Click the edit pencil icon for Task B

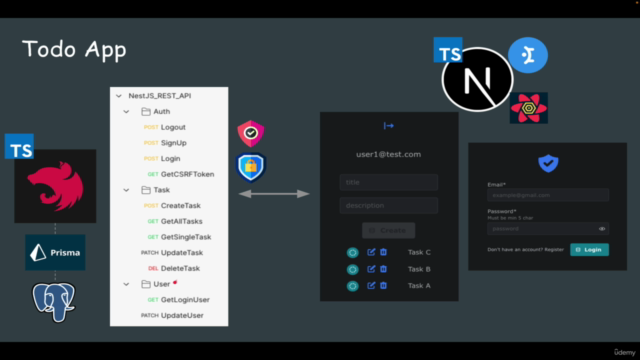point(371,269)
